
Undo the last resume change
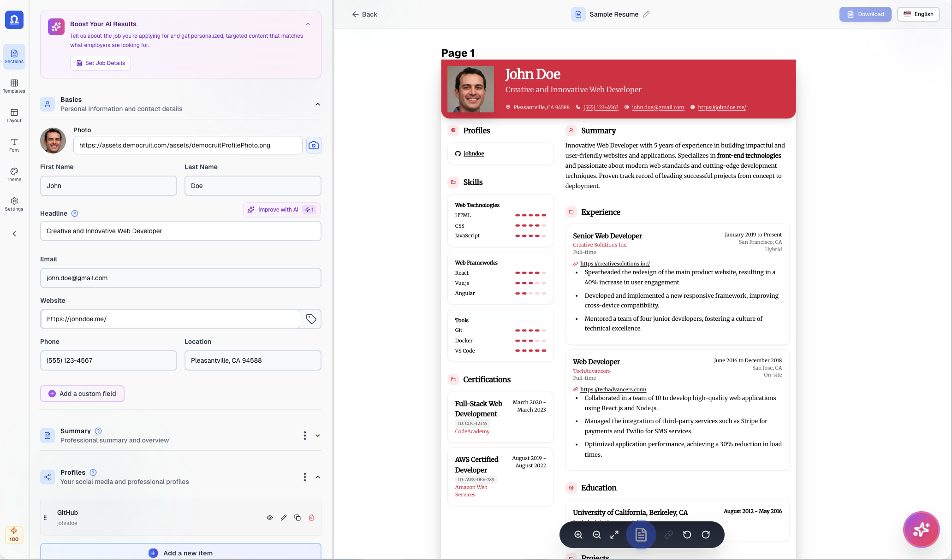pyautogui.click(x=687, y=535)
